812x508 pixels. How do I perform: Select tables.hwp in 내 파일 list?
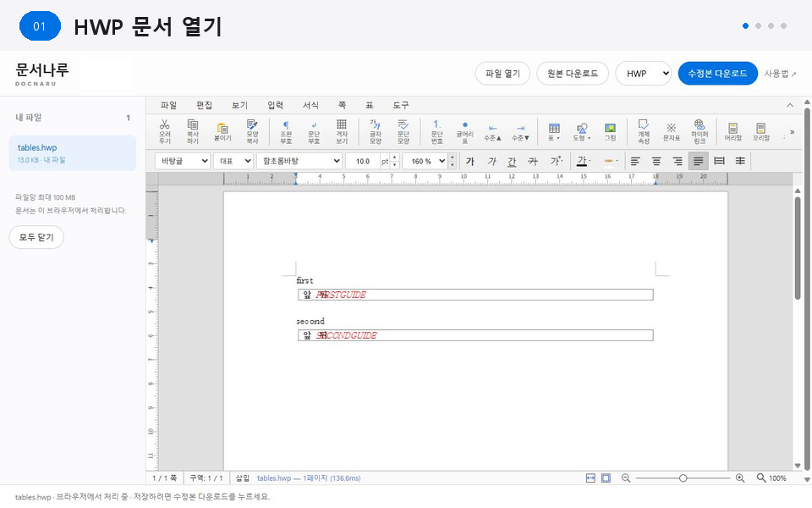73,153
